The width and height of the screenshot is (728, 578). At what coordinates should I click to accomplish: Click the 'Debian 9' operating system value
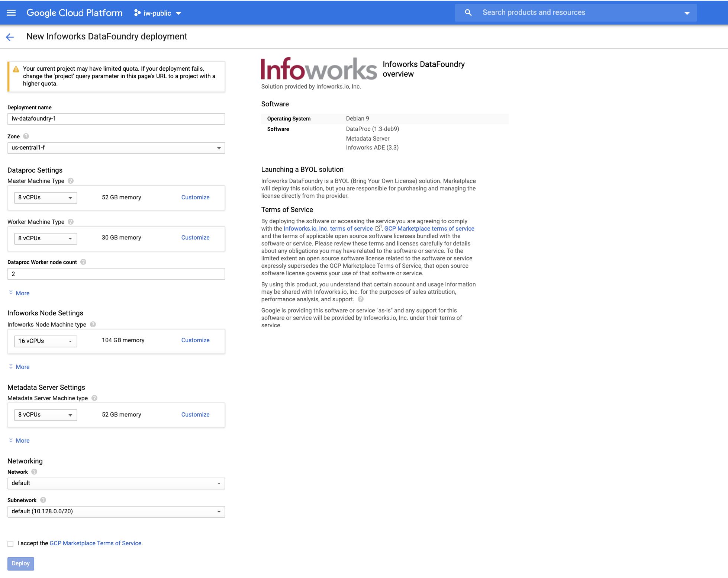point(357,118)
